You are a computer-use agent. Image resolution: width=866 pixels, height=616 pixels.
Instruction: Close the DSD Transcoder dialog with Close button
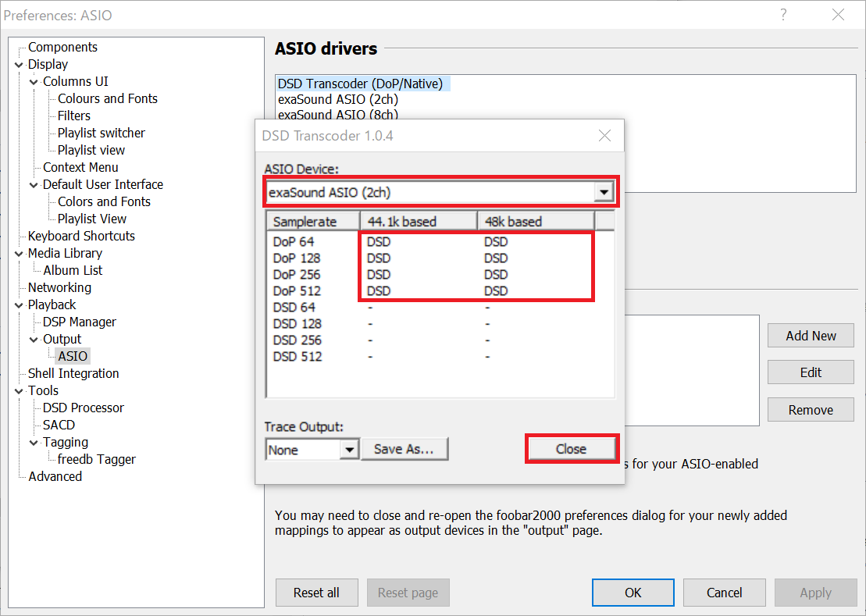571,449
